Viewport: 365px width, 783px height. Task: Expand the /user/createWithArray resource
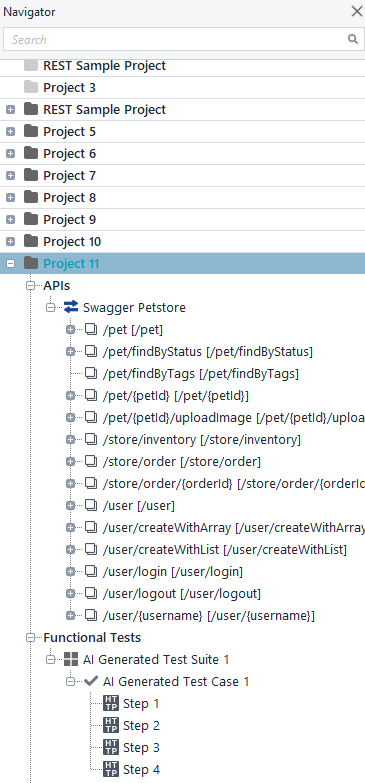[70, 527]
